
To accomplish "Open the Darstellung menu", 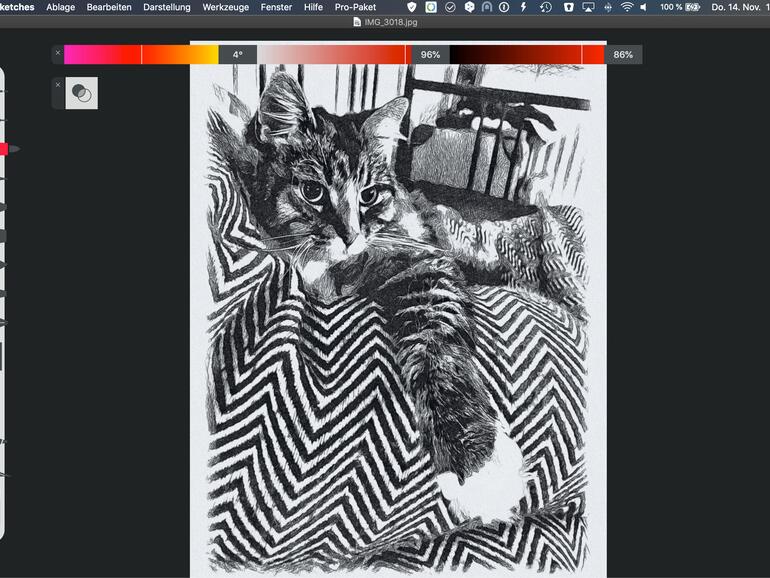I will 167,7.
